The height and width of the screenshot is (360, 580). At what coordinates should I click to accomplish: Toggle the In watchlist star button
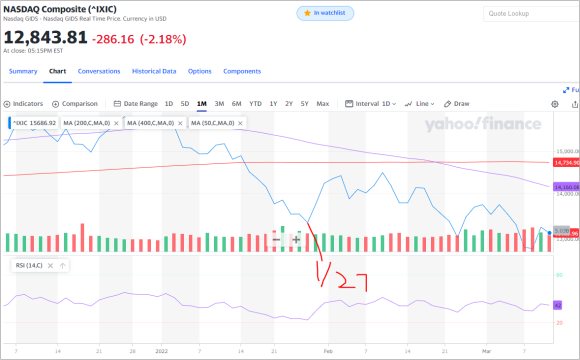325,13
